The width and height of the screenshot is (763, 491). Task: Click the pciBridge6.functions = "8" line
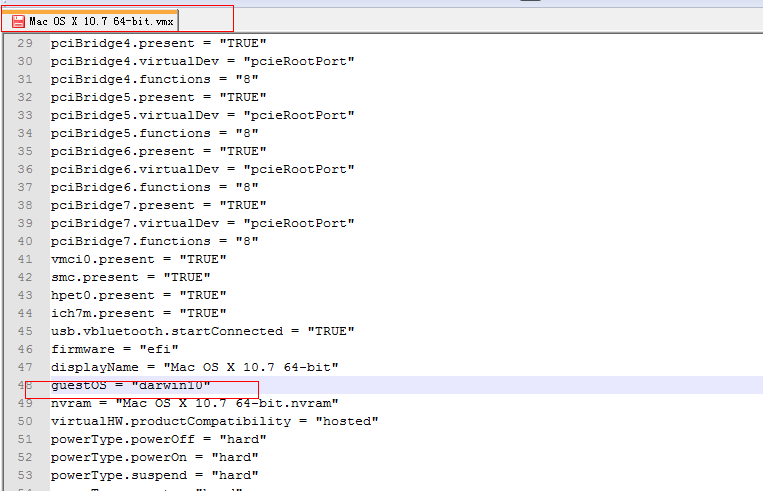(155, 187)
